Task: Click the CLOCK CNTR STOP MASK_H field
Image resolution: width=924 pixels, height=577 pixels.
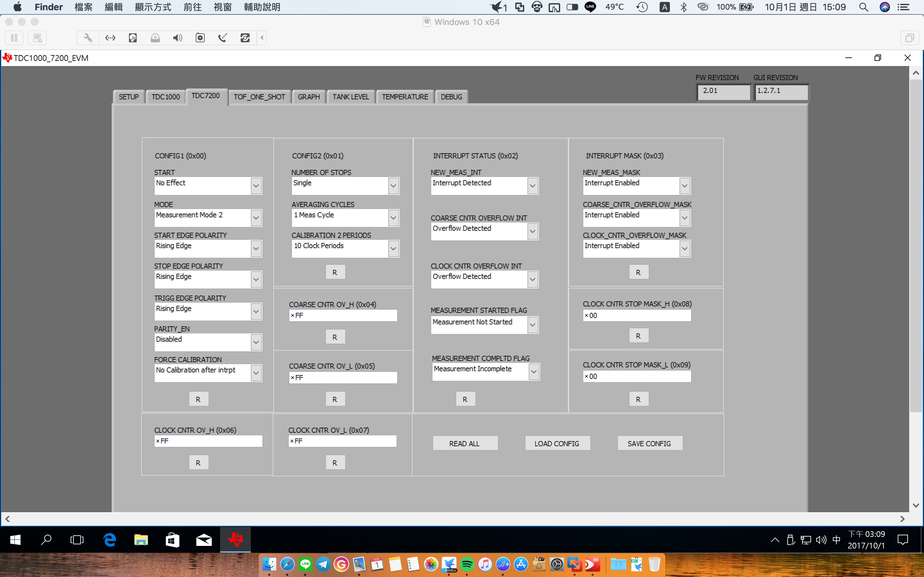Action: coord(637,316)
